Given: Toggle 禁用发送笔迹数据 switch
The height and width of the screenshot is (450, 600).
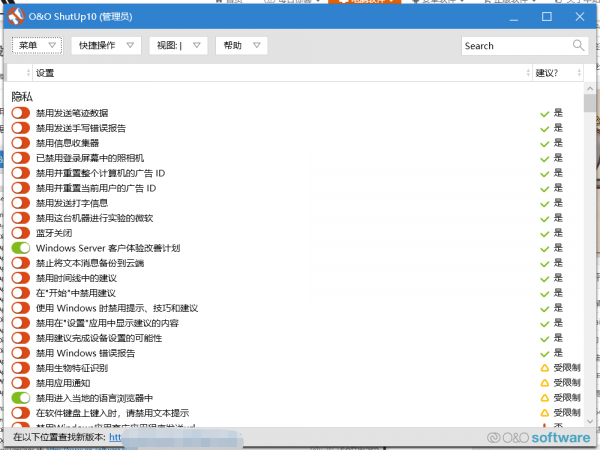Looking at the screenshot, I should [21, 113].
